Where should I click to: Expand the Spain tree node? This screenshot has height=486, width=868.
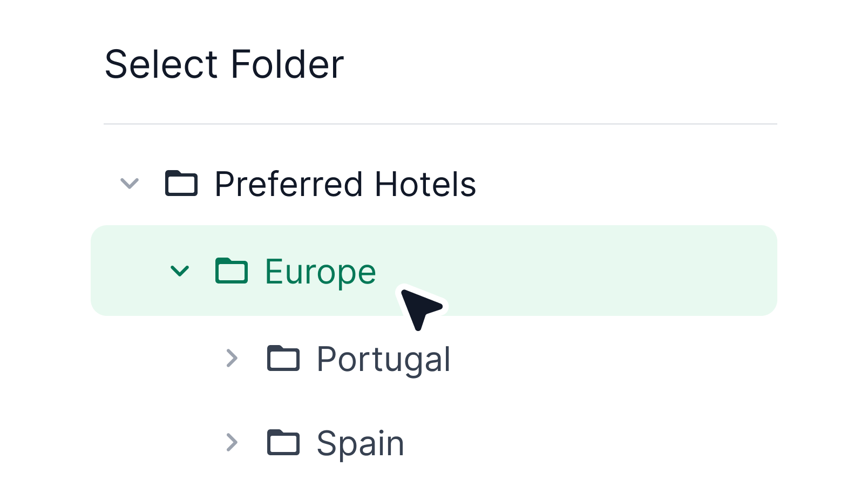coord(233,442)
